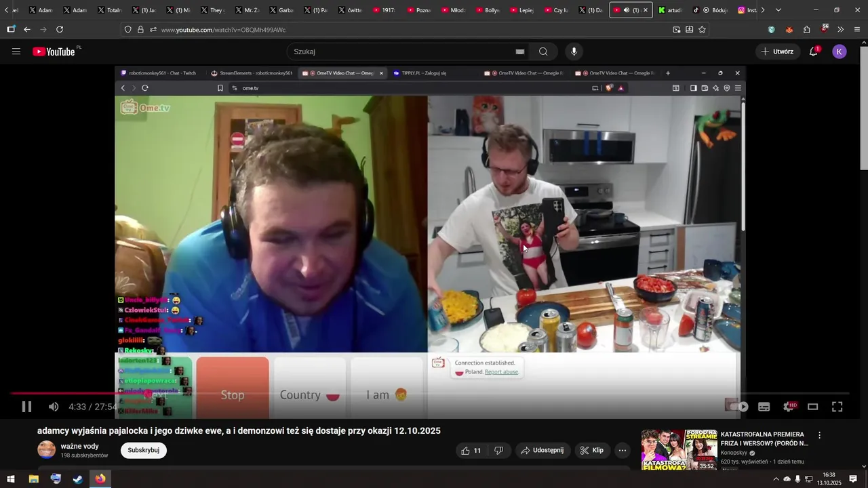The image size is (868, 488).
Task: Open the recommended video's three-dot menu
Action: [x=819, y=435]
